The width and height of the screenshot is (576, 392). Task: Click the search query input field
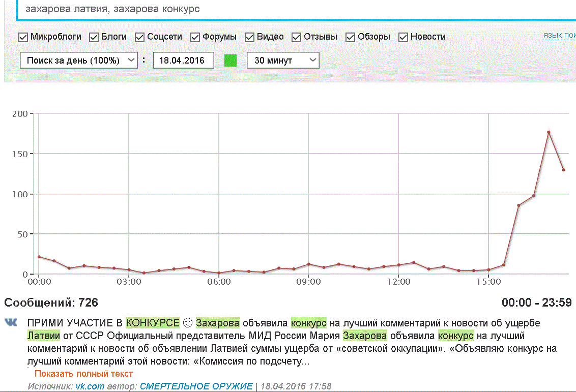tap(296, 10)
